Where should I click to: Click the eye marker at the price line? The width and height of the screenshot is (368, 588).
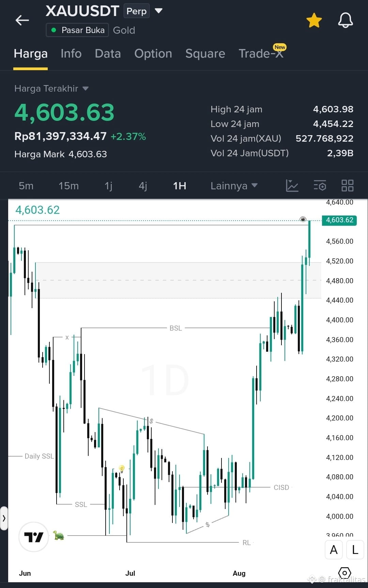click(303, 219)
